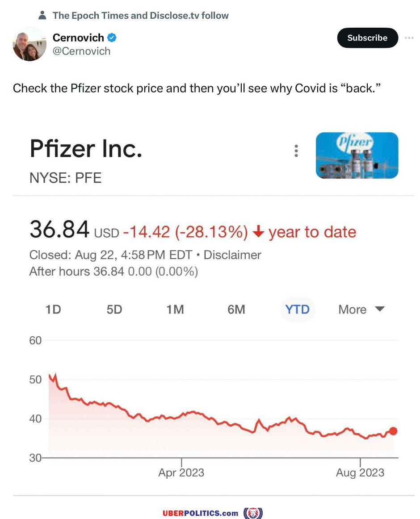Switch to the 1M chart range
This screenshot has height=519, width=420.
click(x=175, y=310)
